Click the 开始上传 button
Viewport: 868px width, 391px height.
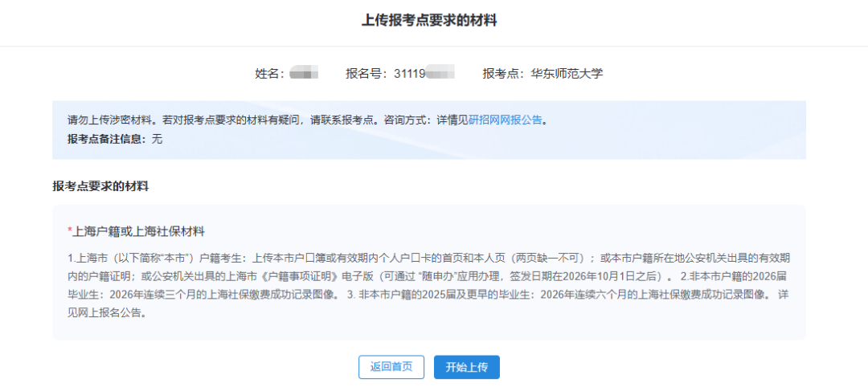point(467,367)
